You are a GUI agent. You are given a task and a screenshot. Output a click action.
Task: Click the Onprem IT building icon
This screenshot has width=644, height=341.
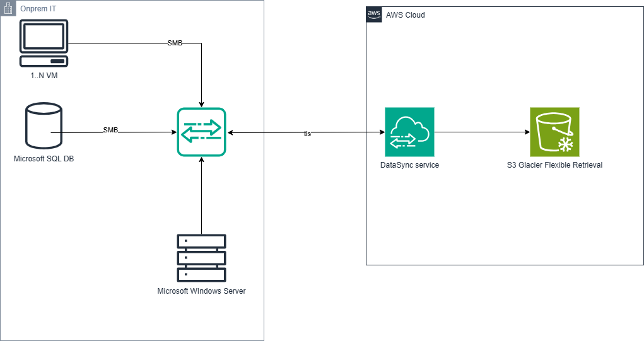[x=8, y=8]
